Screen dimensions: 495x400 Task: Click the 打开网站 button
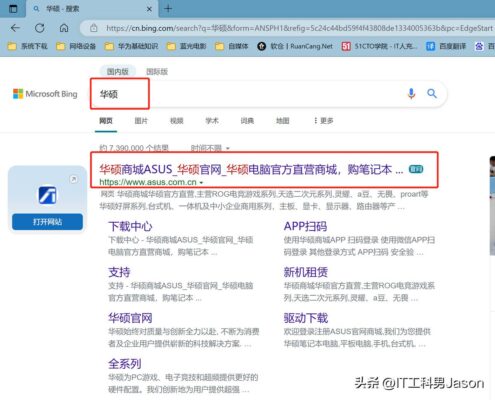pos(47,222)
